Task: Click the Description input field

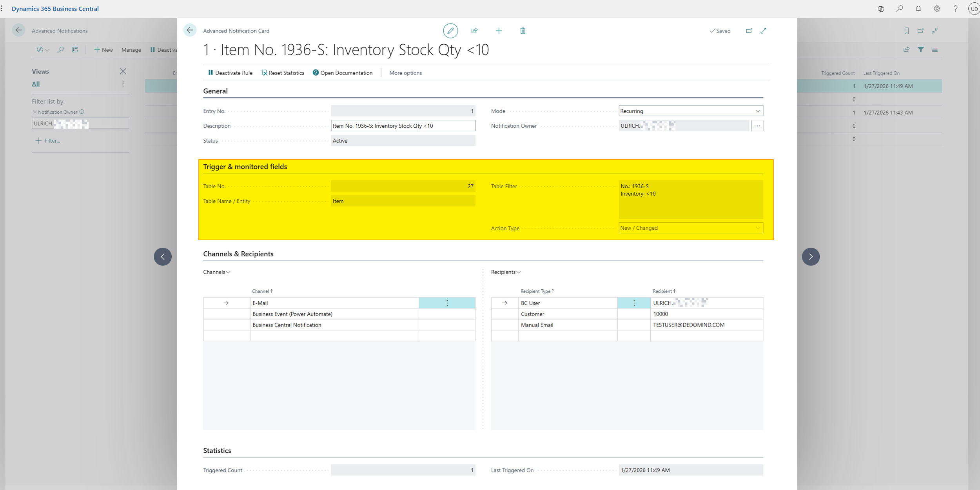Action: tap(403, 126)
